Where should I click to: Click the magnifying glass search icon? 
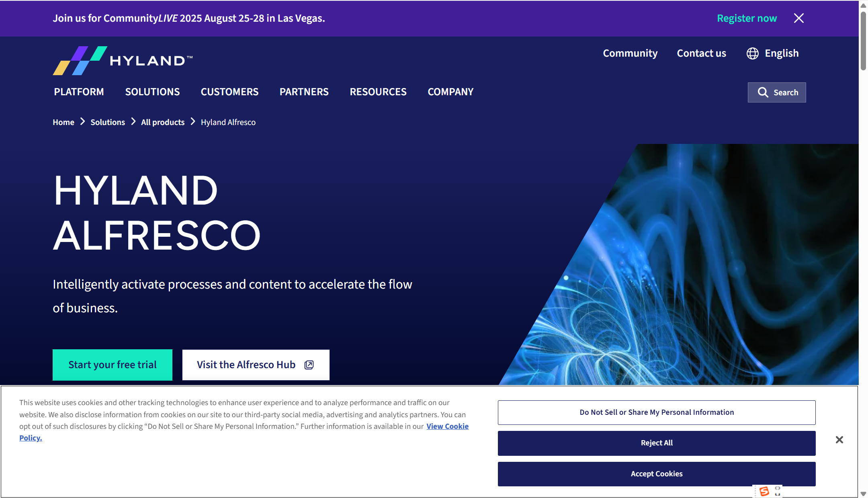coord(763,92)
